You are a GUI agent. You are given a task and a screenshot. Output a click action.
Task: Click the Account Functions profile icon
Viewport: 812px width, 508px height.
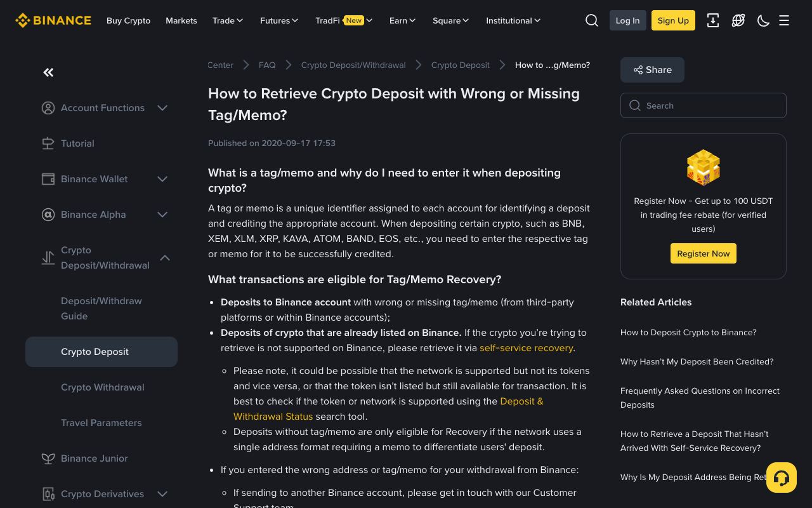pyautogui.click(x=48, y=108)
